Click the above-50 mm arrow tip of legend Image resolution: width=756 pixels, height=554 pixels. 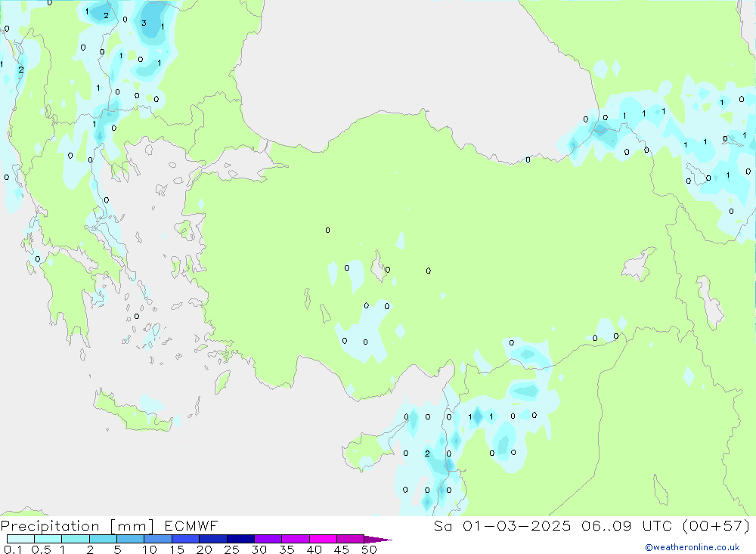tap(378, 540)
